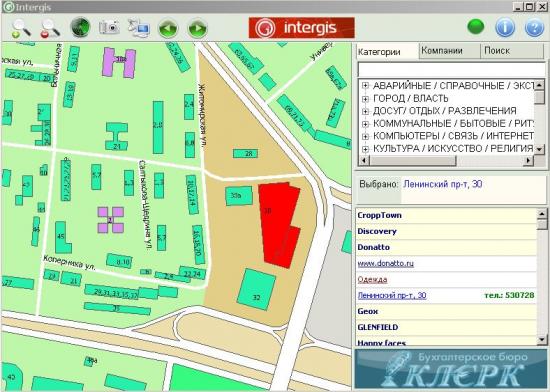Click the company list scrollbar thumb
Screen dimensions: 550x392
542,224
